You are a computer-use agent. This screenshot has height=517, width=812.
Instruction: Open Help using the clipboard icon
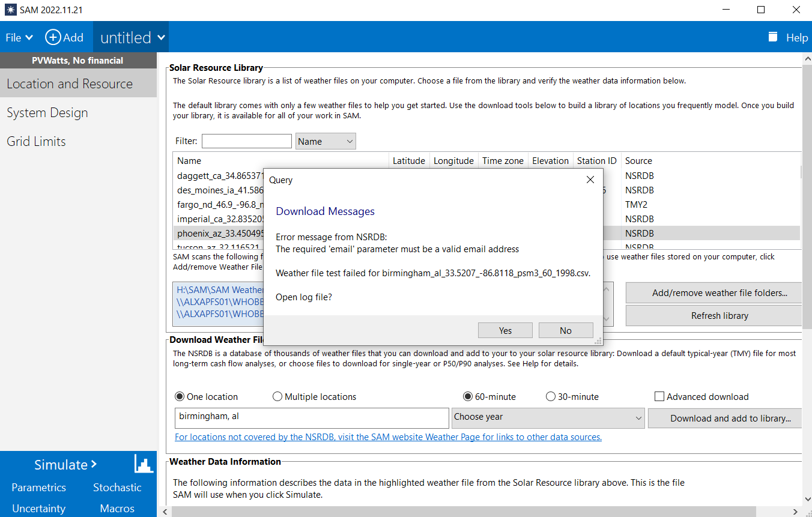(772, 37)
